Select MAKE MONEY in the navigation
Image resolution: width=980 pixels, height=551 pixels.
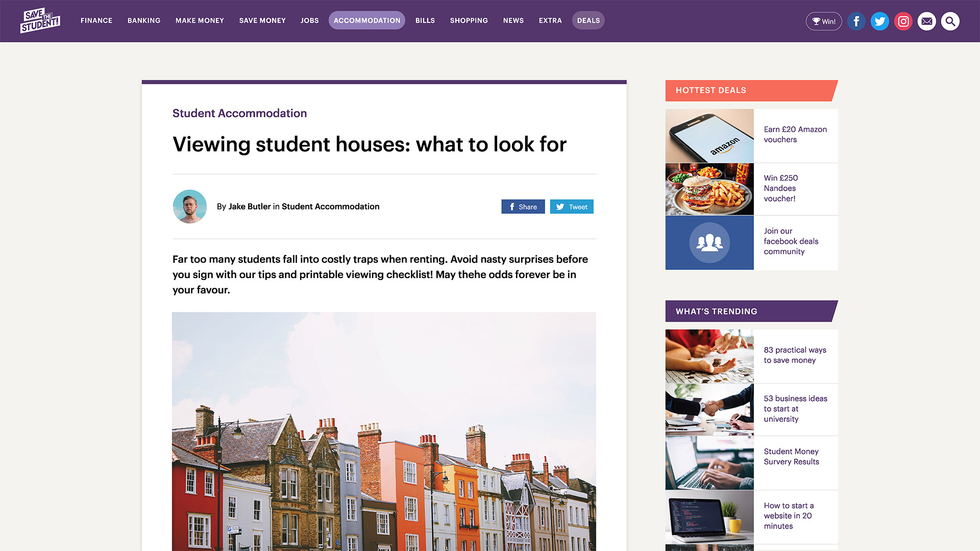click(x=200, y=20)
